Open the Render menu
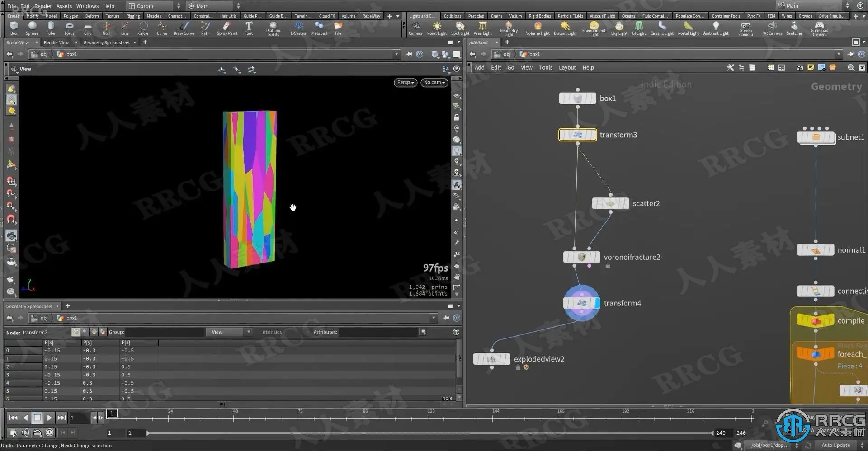 click(x=43, y=6)
